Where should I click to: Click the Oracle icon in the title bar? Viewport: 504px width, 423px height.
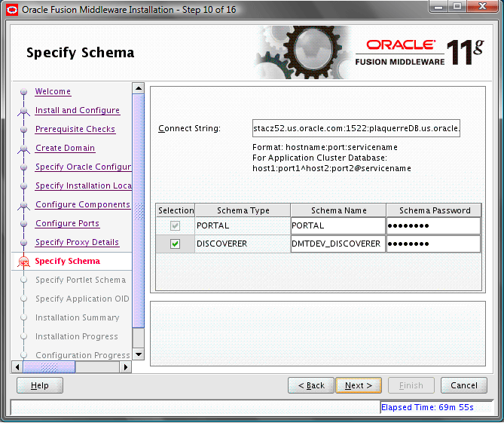point(12,10)
